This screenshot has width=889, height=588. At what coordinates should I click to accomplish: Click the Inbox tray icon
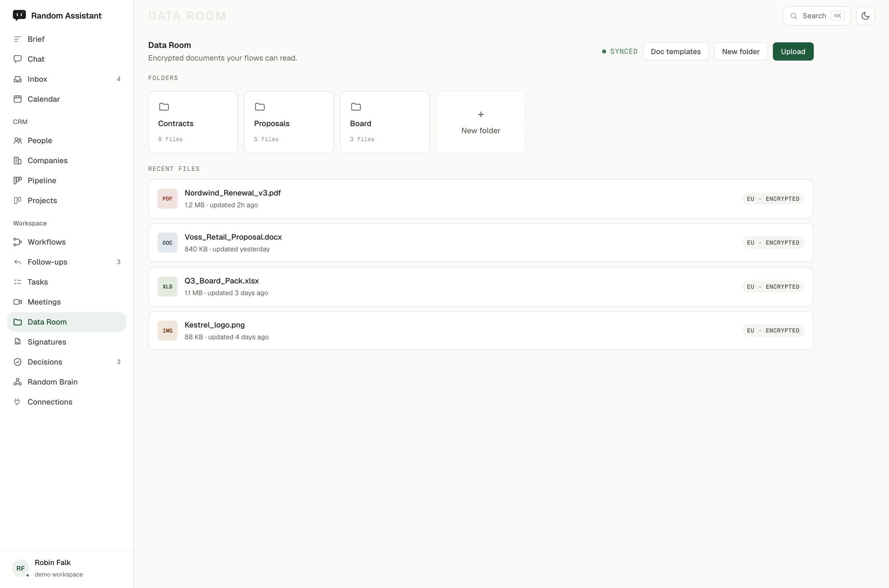click(17, 79)
